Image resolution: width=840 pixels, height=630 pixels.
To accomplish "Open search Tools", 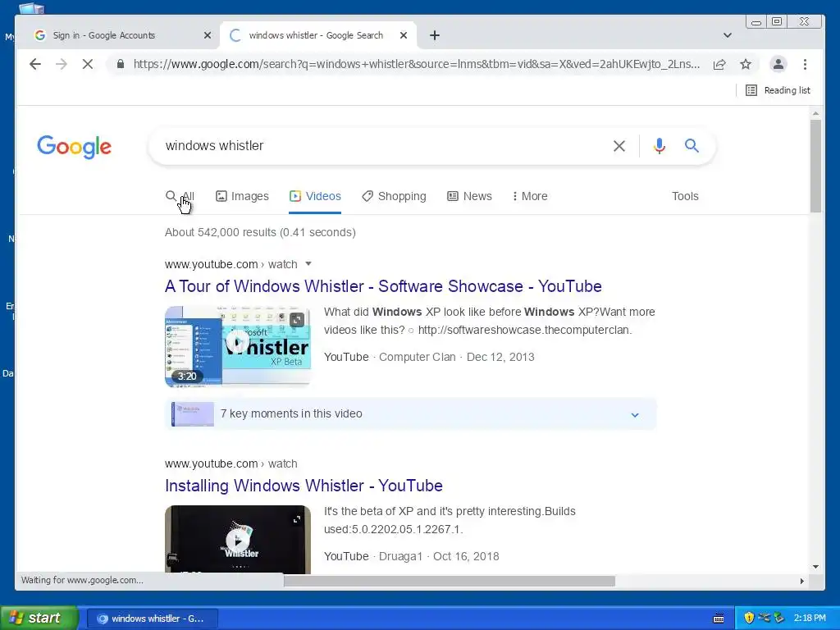I will 685,196.
